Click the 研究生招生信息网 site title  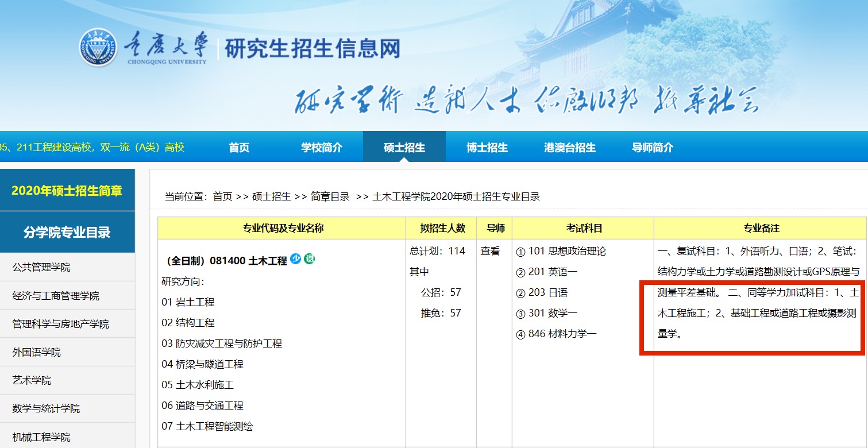coord(312,49)
